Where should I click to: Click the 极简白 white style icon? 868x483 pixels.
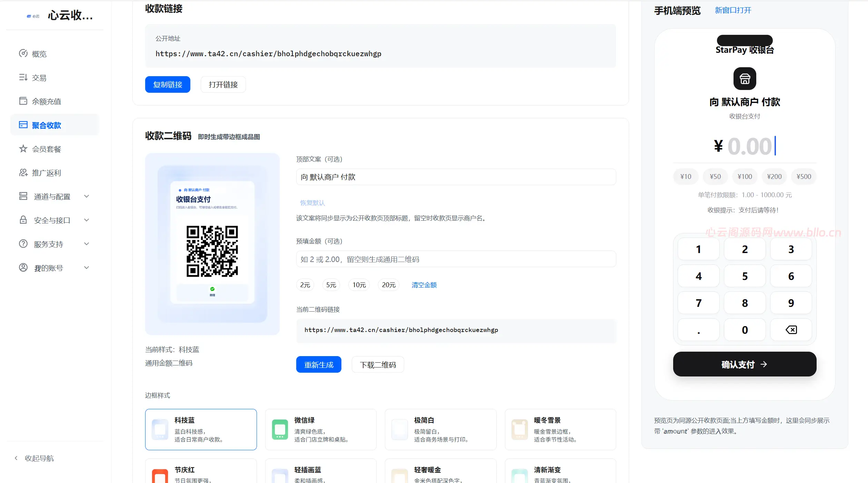(400, 429)
